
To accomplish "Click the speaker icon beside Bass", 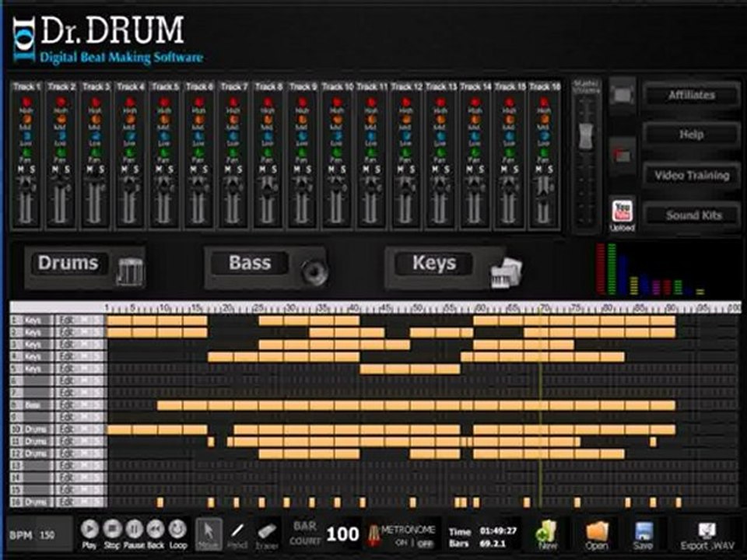I will [x=314, y=272].
